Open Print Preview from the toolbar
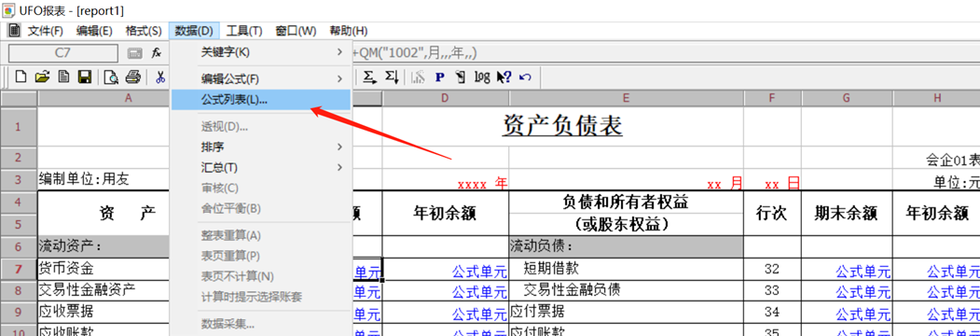Screen dimensions: 980x336 coord(111,77)
